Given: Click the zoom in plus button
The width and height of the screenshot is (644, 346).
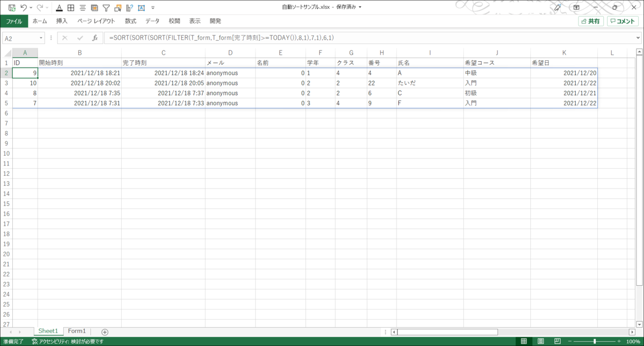Looking at the screenshot, I should pyautogui.click(x=619, y=341).
